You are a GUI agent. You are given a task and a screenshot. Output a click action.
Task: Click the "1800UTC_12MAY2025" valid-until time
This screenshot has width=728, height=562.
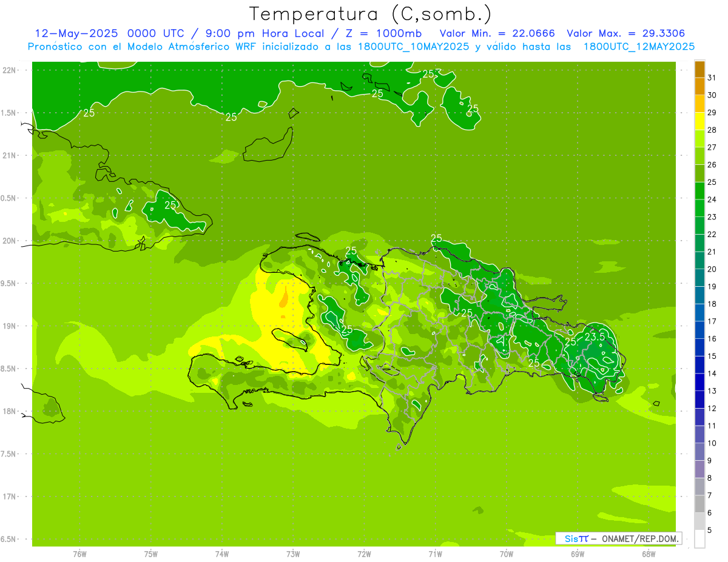pyautogui.click(x=639, y=46)
